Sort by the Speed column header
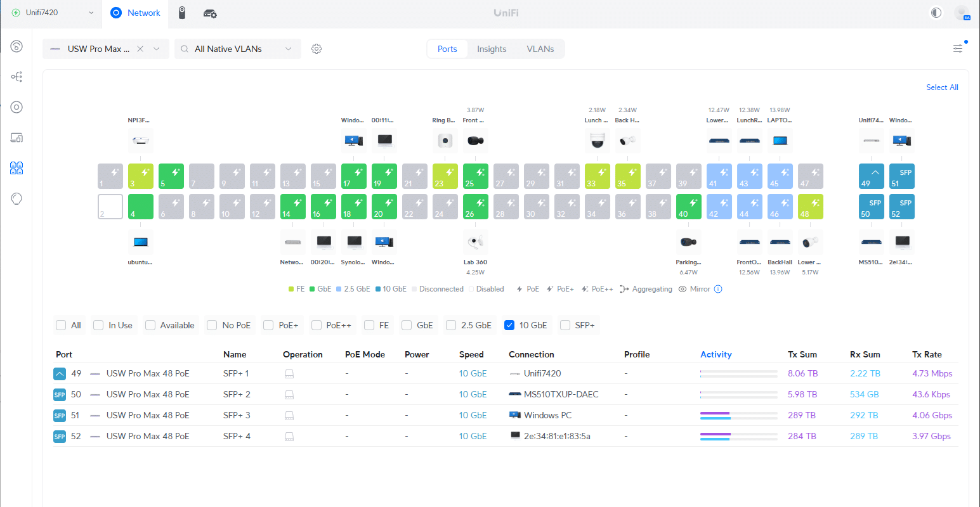This screenshot has height=507, width=980. click(471, 354)
